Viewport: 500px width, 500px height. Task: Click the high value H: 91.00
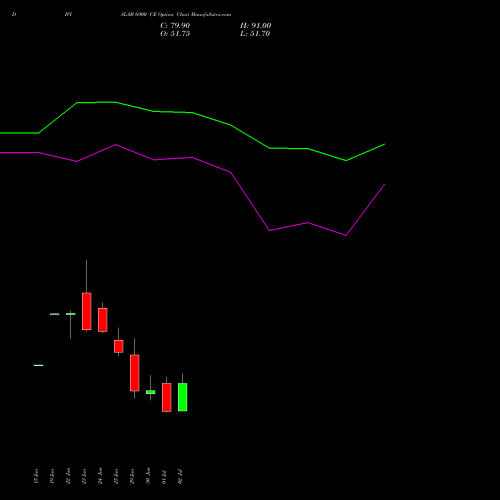(x=255, y=26)
